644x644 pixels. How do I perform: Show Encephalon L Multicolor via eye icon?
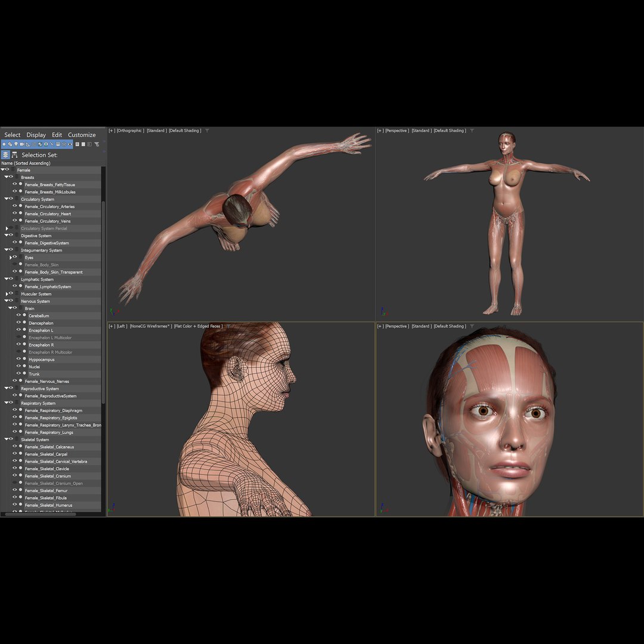(18, 337)
